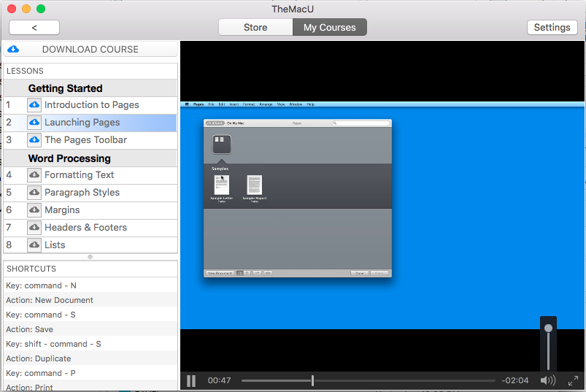Click the Getting Started section header

point(90,88)
